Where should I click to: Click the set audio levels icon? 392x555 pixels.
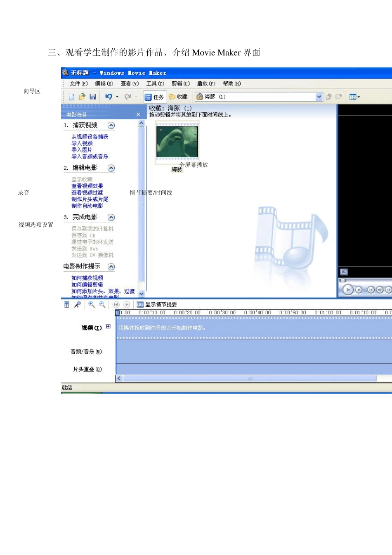[67, 305]
